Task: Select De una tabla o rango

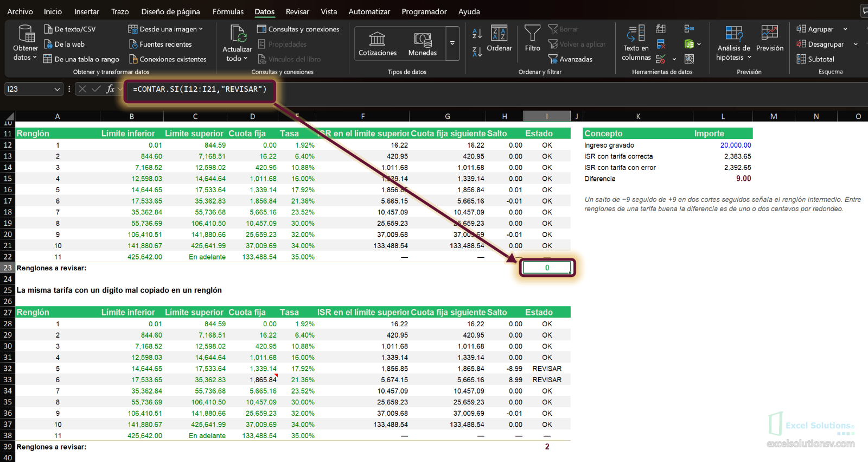Action: [81, 59]
